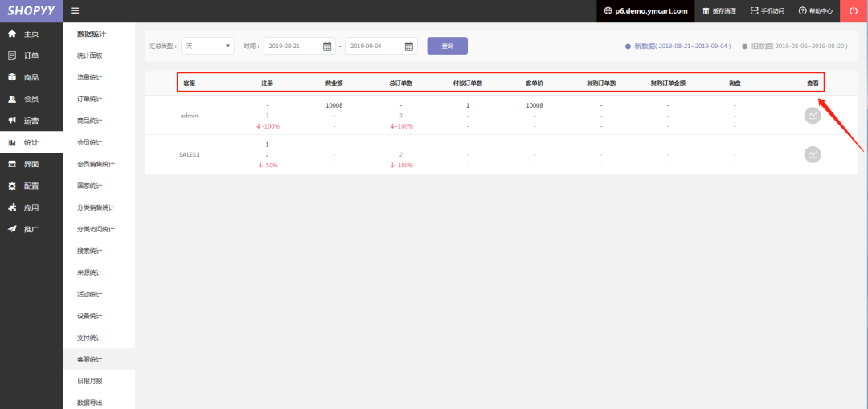The height and width of the screenshot is (409, 868).
Task: Open the 应用 apps sidebar item
Action: [x=31, y=207]
